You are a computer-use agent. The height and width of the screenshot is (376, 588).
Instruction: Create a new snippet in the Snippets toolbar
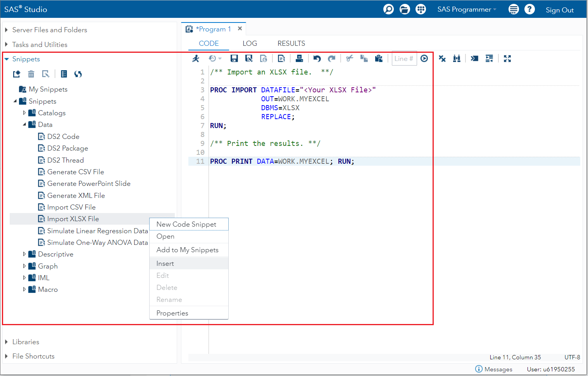pos(17,74)
